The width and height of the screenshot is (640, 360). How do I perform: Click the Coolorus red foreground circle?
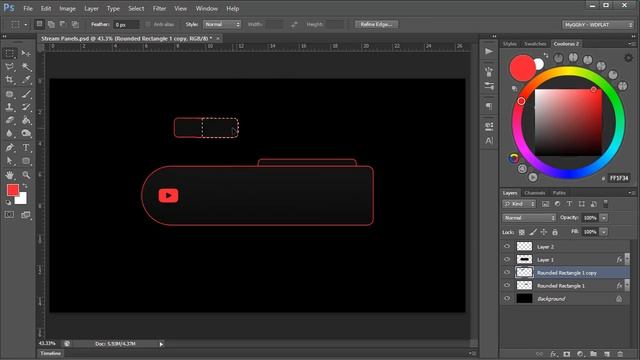point(522,68)
